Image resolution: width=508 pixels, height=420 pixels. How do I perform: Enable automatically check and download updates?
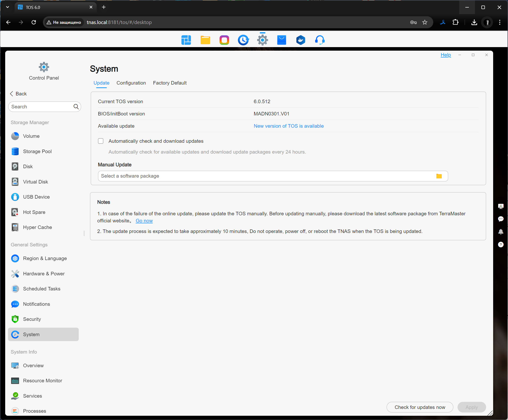101,141
